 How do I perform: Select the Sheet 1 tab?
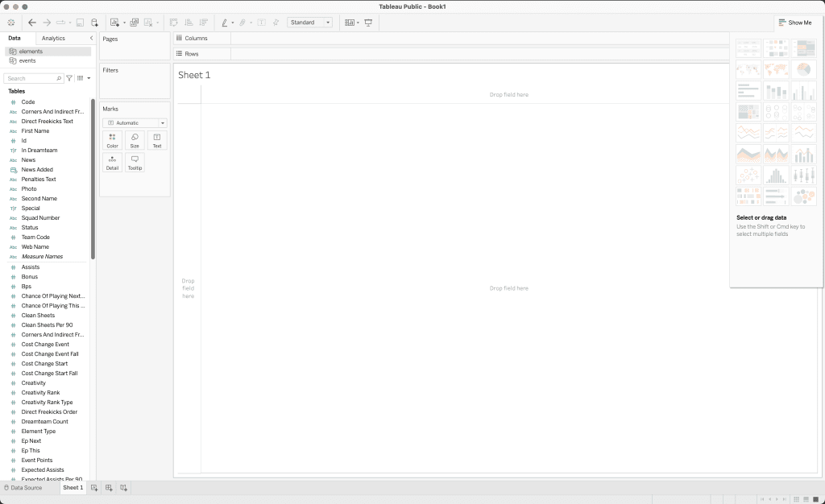(73, 488)
